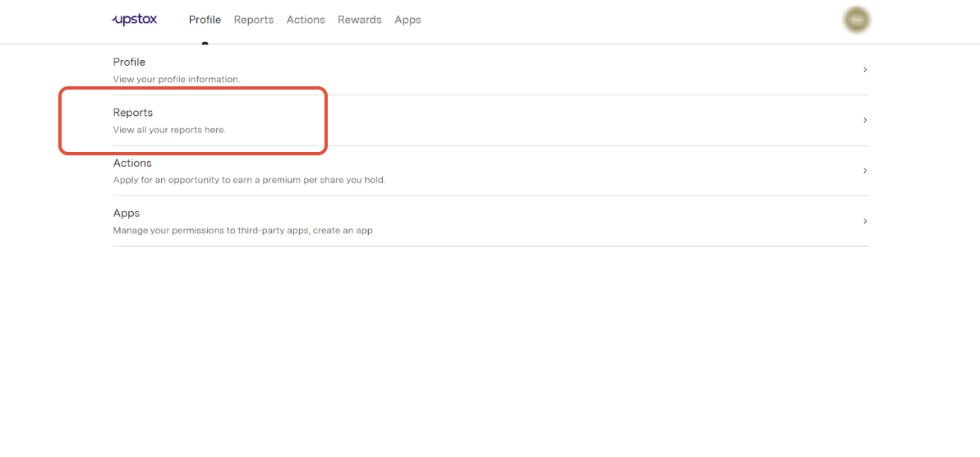Click the Upstox logo
Screen dimensions: 980x457
tap(134, 20)
